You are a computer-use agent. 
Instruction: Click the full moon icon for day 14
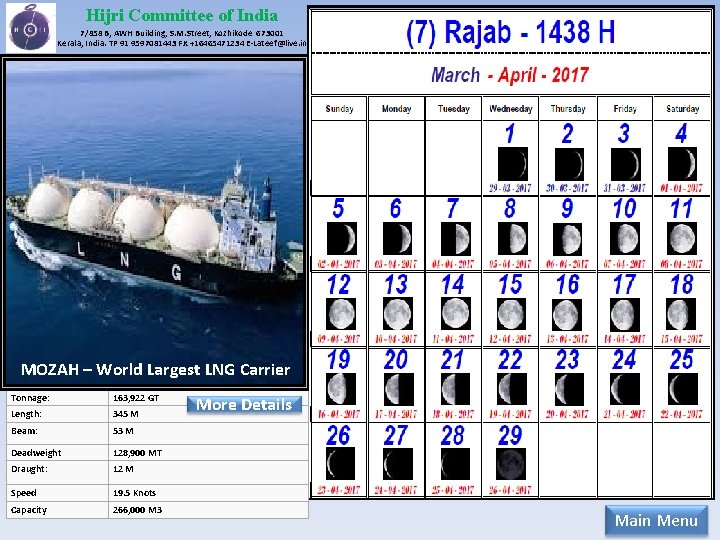click(x=456, y=314)
